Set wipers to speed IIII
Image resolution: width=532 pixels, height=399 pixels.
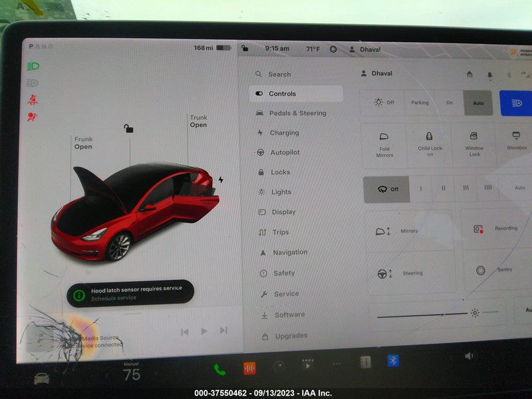click(487, 188)
